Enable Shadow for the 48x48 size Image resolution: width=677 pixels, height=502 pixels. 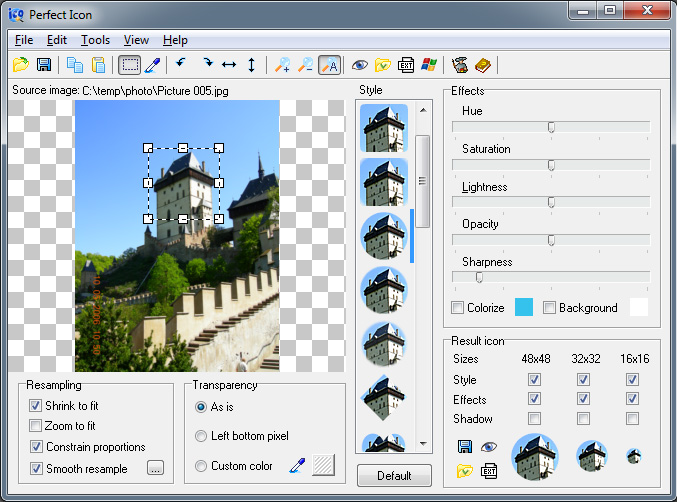tap(535, 418)
